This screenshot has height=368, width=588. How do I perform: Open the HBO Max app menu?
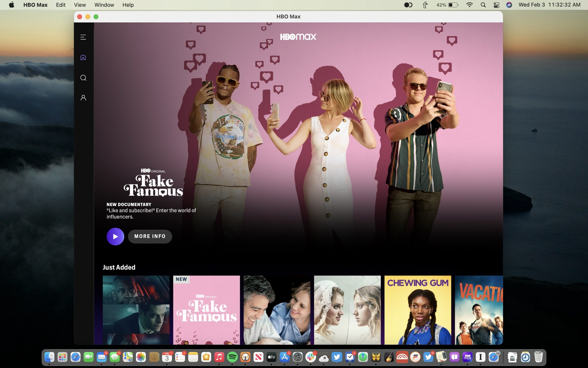coord(35,5)
